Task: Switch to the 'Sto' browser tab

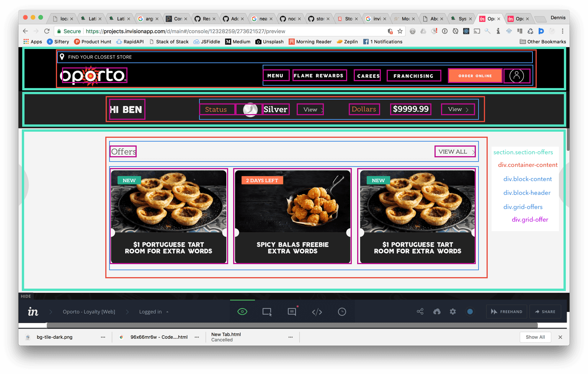Action: (348, 19)
